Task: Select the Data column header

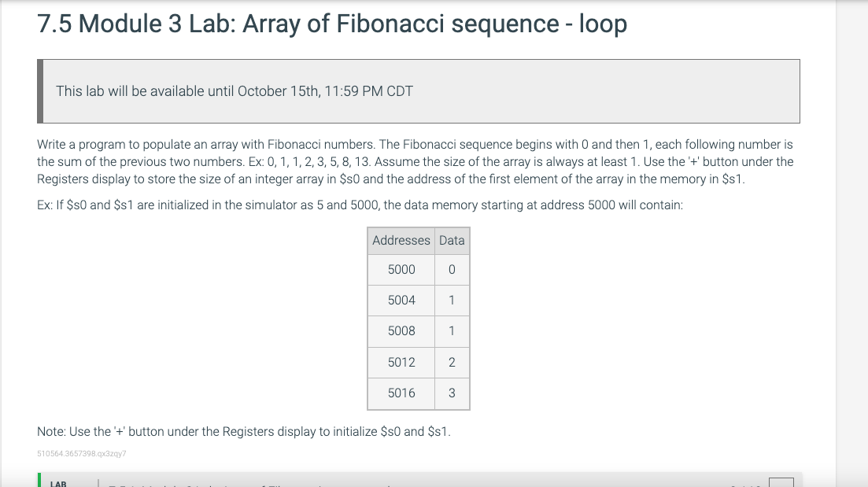Action: [452, 241]
